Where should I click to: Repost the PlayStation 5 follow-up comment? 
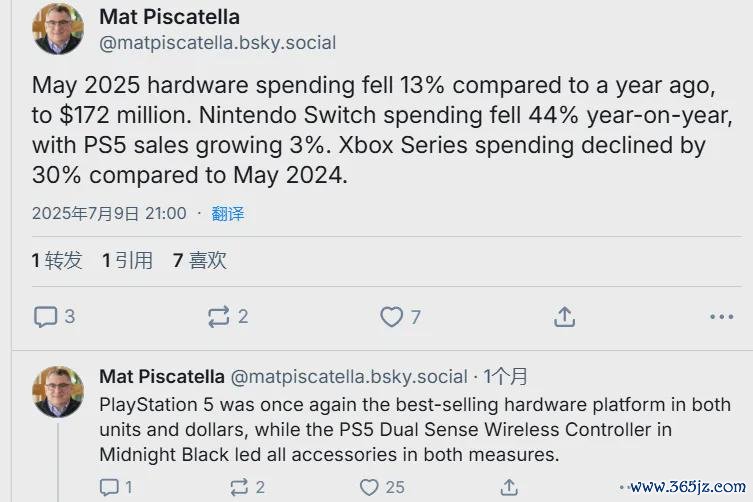[239, 487]
